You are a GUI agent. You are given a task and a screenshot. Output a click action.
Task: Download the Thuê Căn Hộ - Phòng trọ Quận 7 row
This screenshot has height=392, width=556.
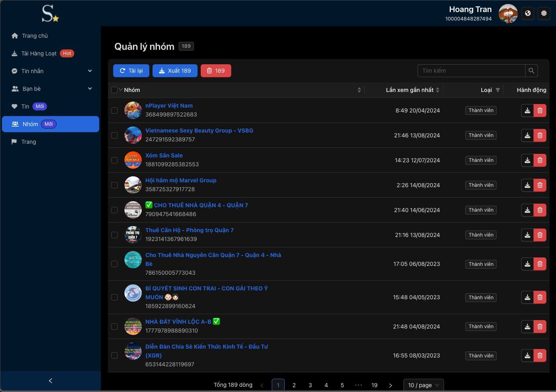tap(527, 235)
